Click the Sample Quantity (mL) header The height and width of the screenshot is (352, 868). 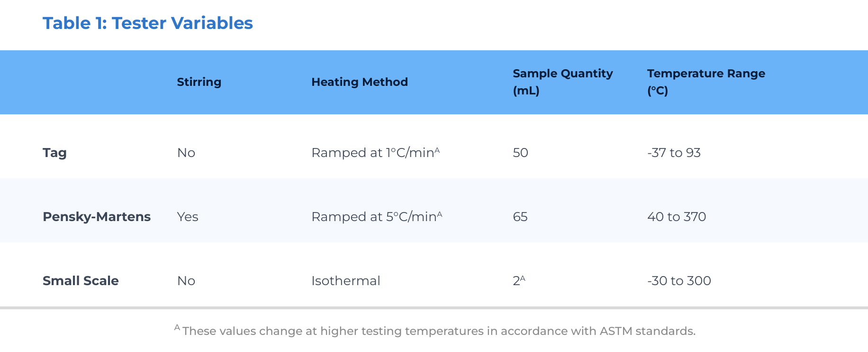pyautogui.click(x=563, y=82)
